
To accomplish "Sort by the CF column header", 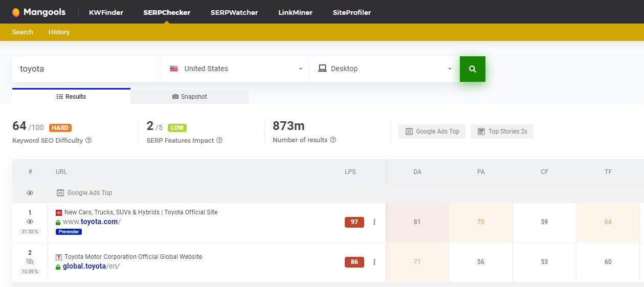I will click(x=544, y=172).
